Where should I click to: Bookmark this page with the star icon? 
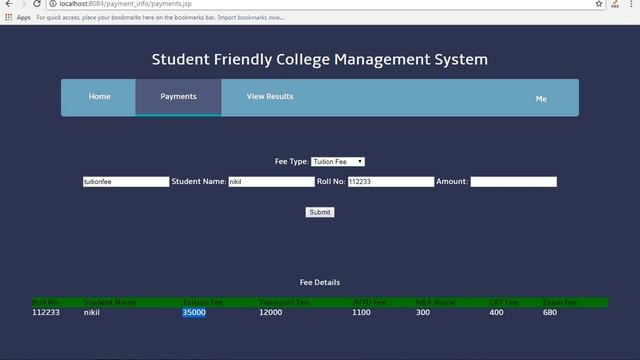(x=599, y=4)
